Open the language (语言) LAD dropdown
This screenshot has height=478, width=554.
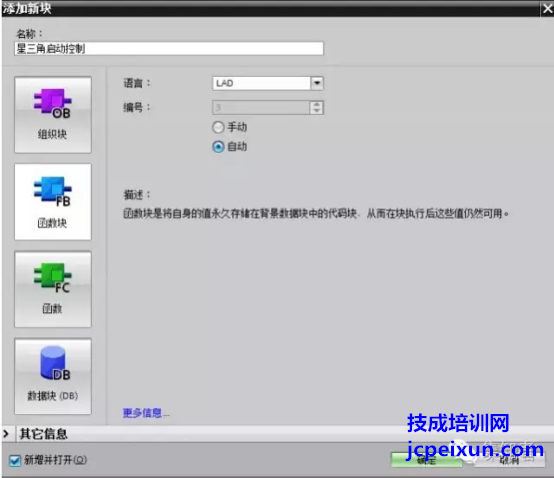pos(317,83)
